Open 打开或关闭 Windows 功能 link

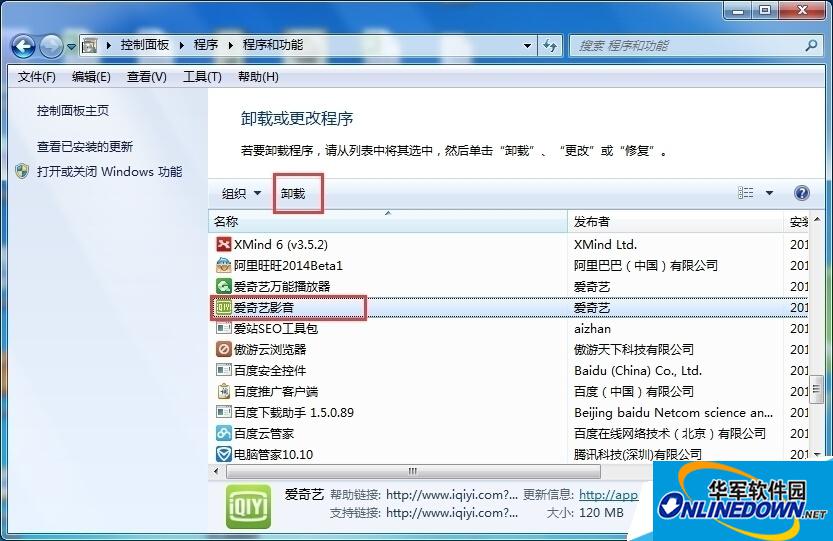[x=109, y=171]
